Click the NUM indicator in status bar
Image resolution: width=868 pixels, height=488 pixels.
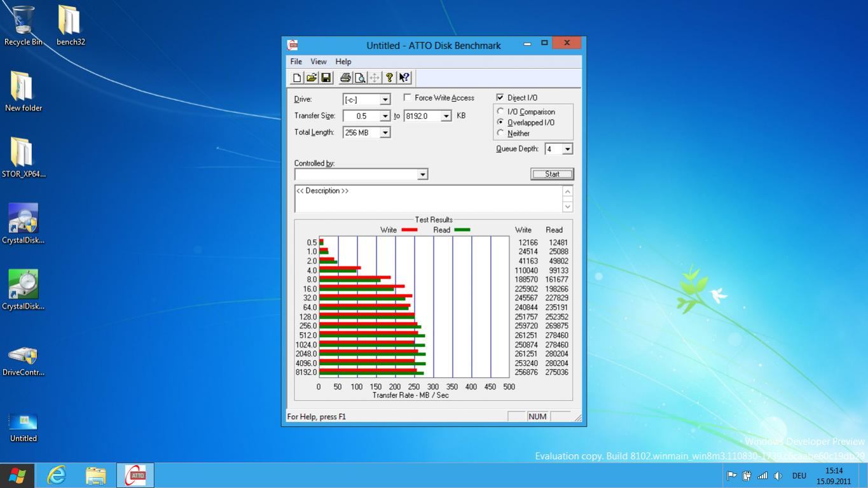coord(537,417)
